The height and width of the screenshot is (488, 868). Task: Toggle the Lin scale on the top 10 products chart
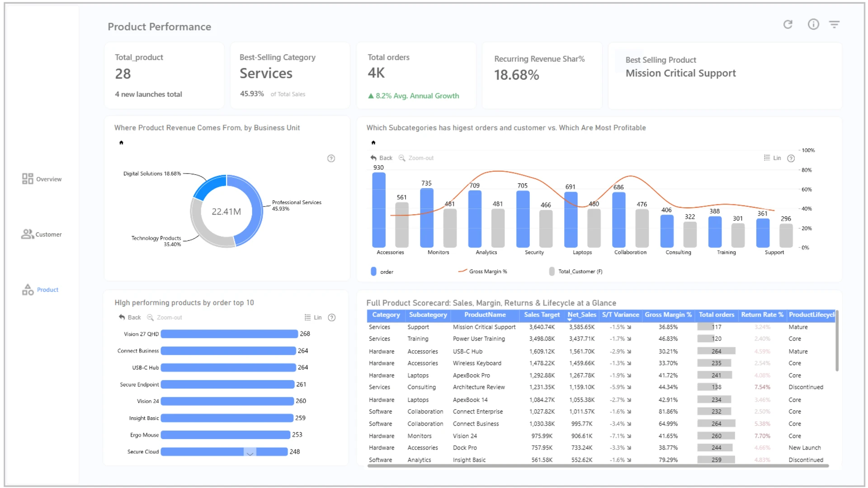(x=313, y=318)
